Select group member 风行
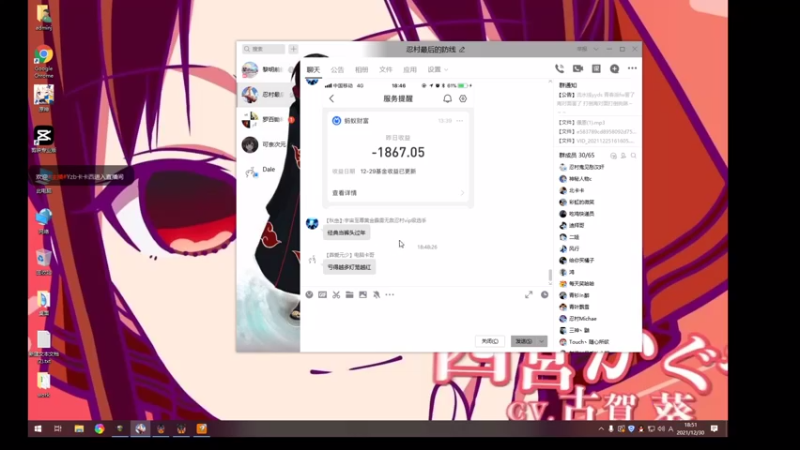This screenshot has height=450, width=800. pos(574,249)
